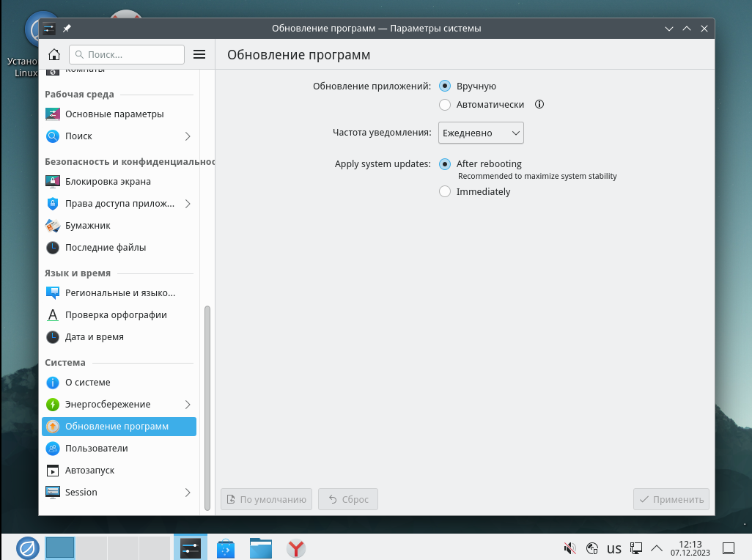Open the Ежедневно notification frequency dropdown
Image resolution: width=752 pixels, height=560 pixels.
481,133
